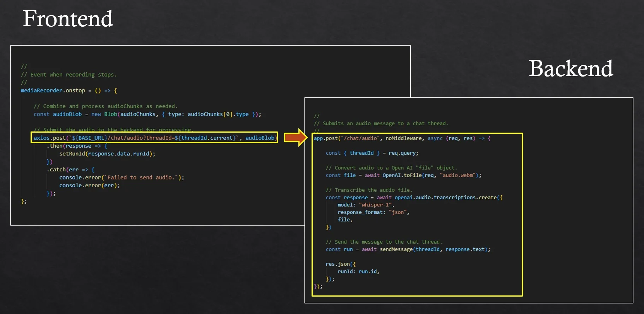Click the mediaRecorder.onstop handler line

pyautogui.click(x=69, y=90)
